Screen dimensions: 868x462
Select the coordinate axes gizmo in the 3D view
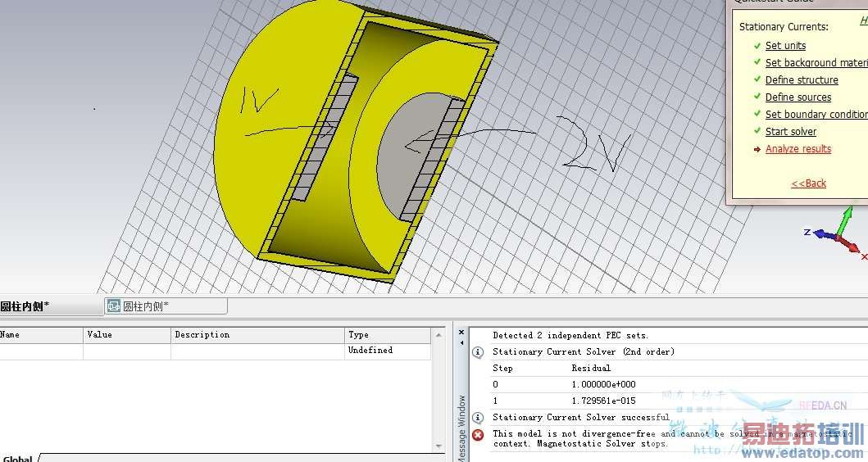834,231
